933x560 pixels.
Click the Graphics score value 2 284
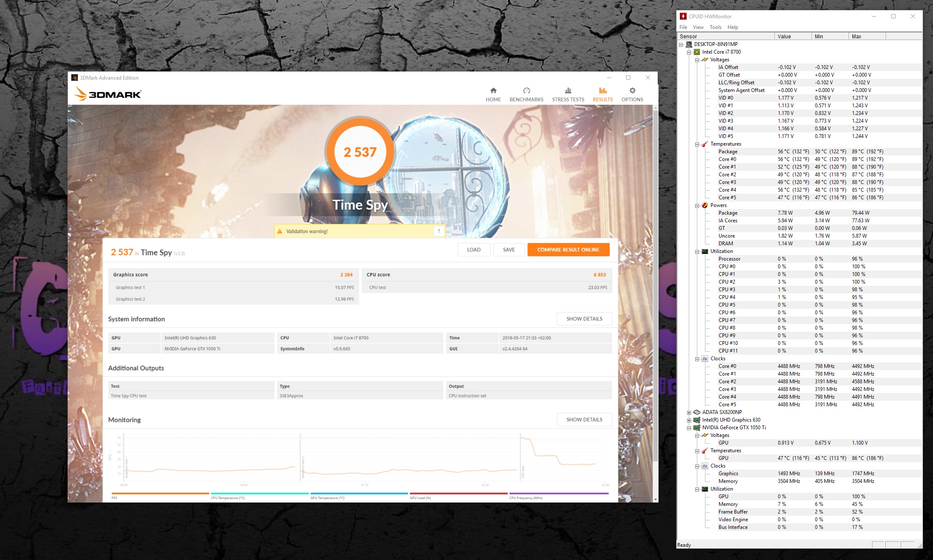pos(346,275)
